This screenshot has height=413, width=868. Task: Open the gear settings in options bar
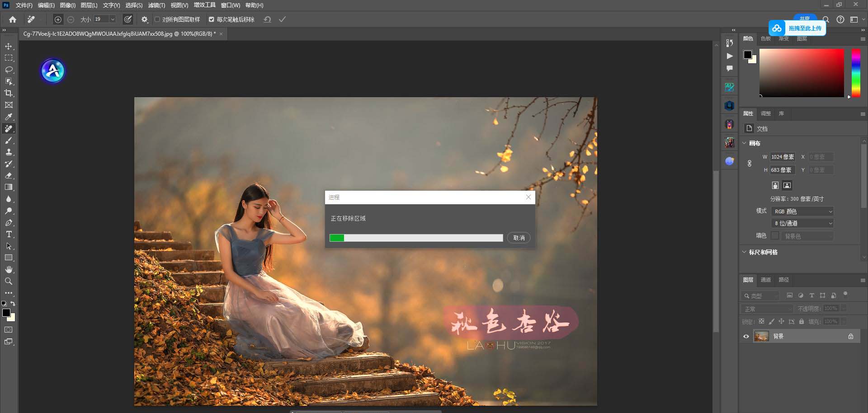coord(145,19)
